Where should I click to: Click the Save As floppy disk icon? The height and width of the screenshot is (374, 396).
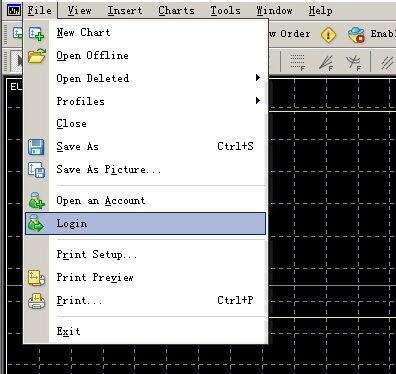coord(36,147)
